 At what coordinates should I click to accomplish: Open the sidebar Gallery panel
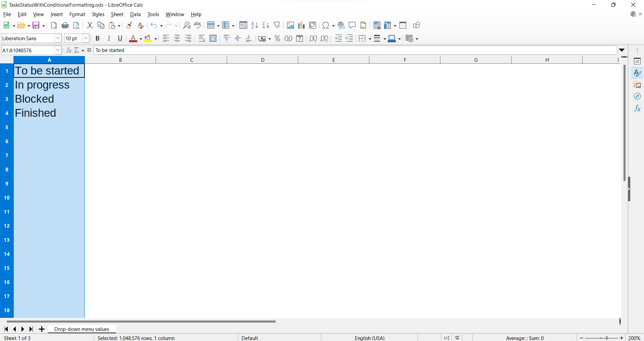[637, 85]
